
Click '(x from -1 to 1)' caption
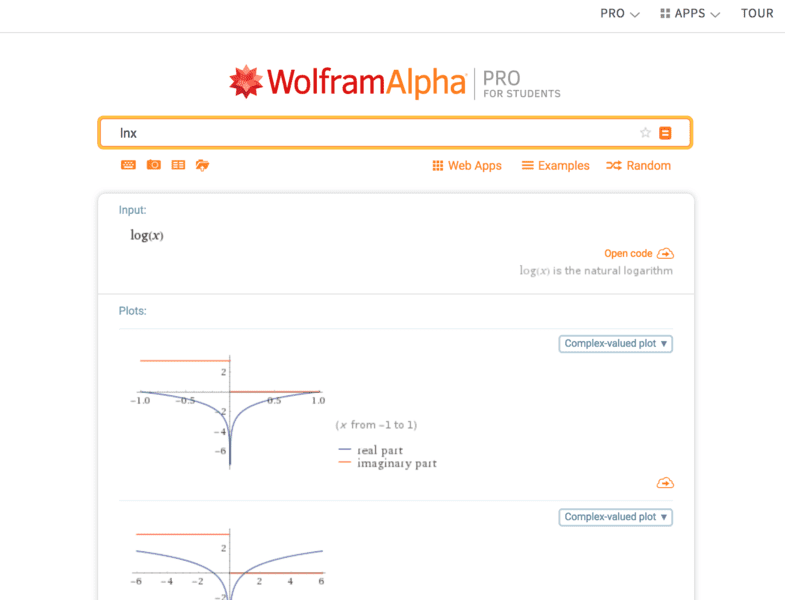point(376,425)
